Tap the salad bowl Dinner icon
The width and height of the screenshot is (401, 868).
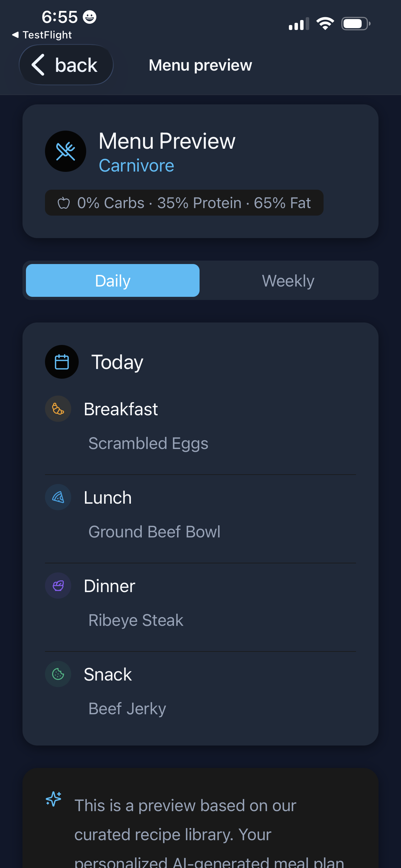click(58, 586)
